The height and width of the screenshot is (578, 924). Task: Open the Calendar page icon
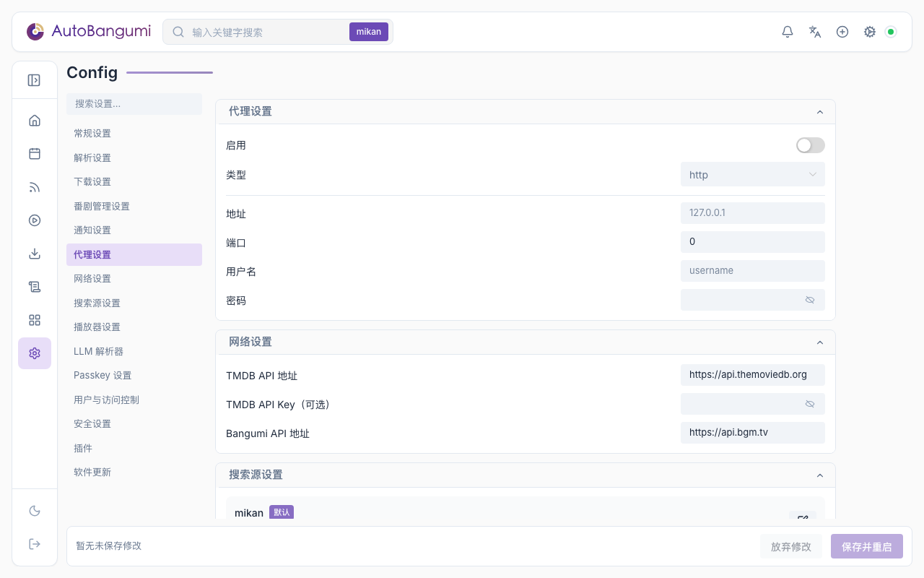(x=35, y=154)
